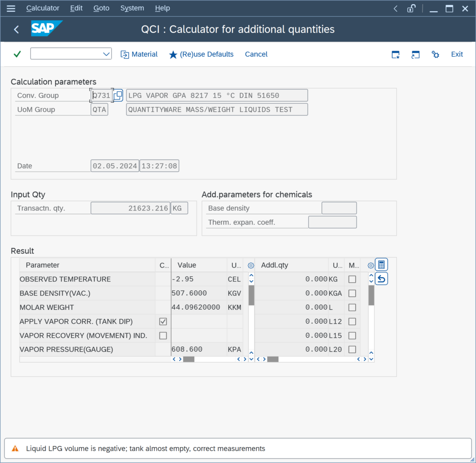Click the Cancel button

coord(256,54)
